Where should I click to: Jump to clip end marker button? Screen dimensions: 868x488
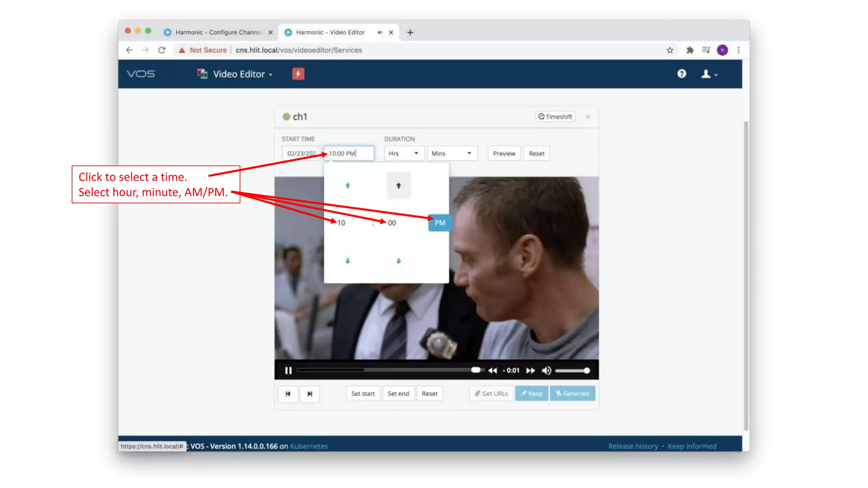[x=310, y=394]
